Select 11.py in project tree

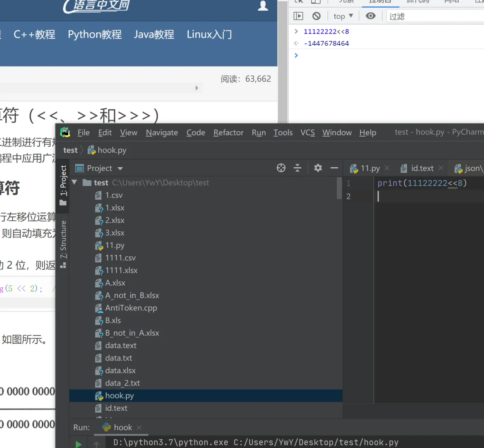pyautogui.click(x=206, y=245)
